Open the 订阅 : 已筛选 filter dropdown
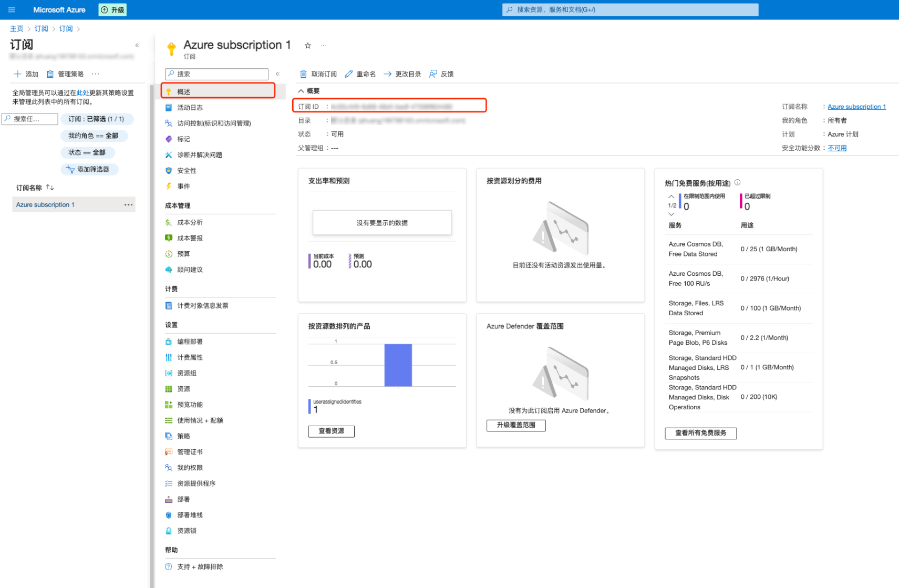The height and width of the screenshot is (588, 899). (97, 119)
